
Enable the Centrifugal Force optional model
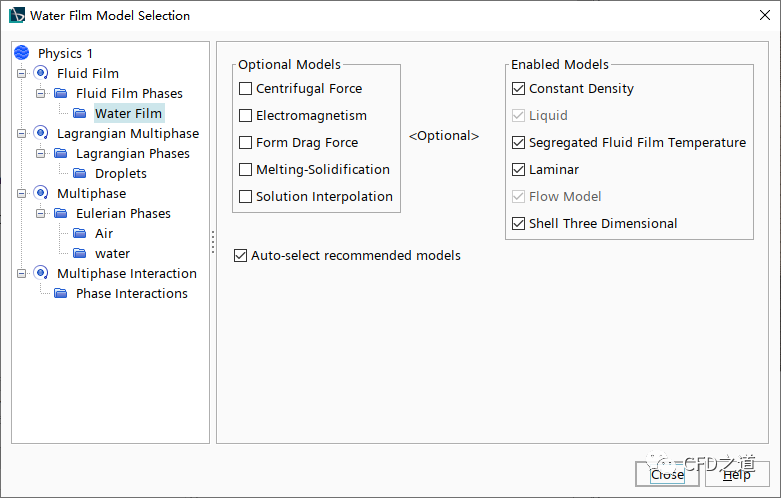(x=246, y=89)
